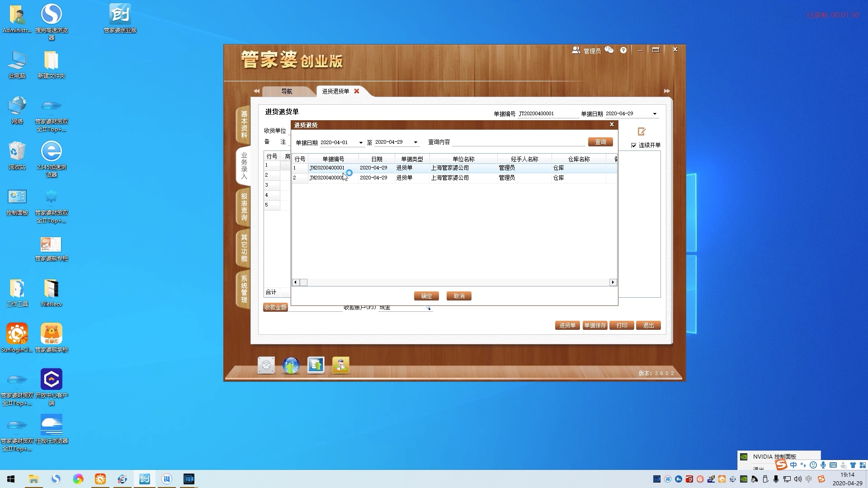Click scroll left arrow of dialog scrollbar
The width and height of the screenshot is (868, 488).
[x=296, y=282]
